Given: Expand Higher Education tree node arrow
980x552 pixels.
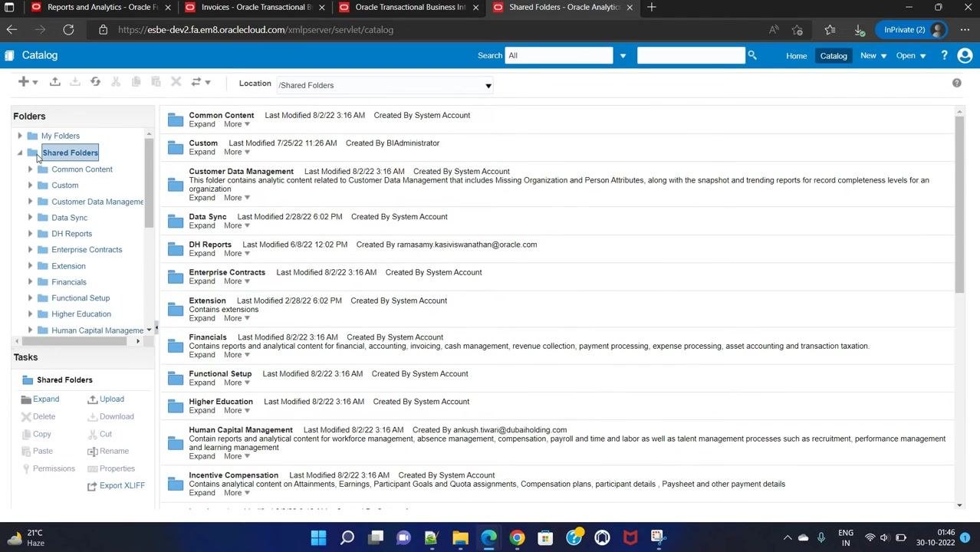Looking at the screenshot, I should pyautogui.click(x=31, y=314).
